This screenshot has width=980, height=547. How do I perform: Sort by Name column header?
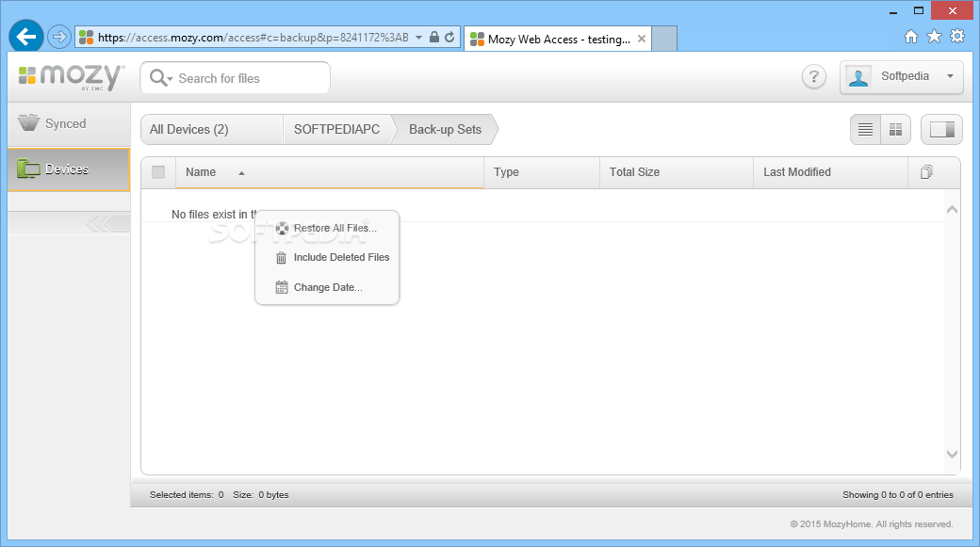coord(330,172)
